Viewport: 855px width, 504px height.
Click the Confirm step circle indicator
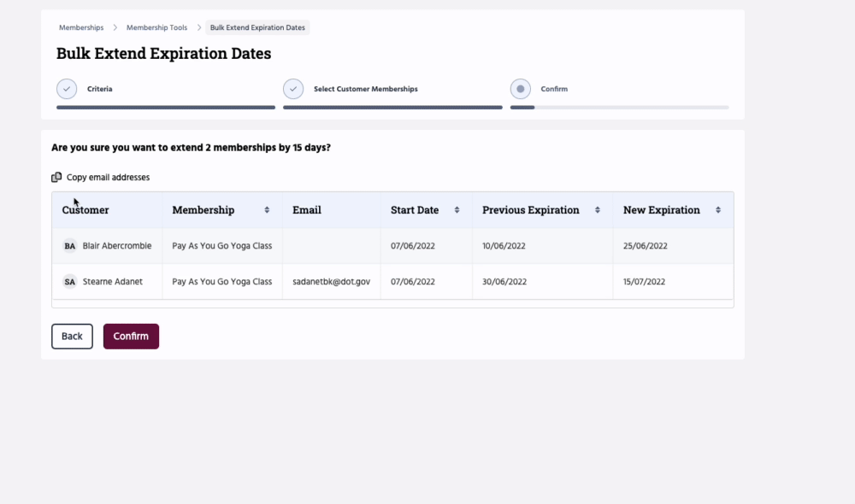coord(520,89)
